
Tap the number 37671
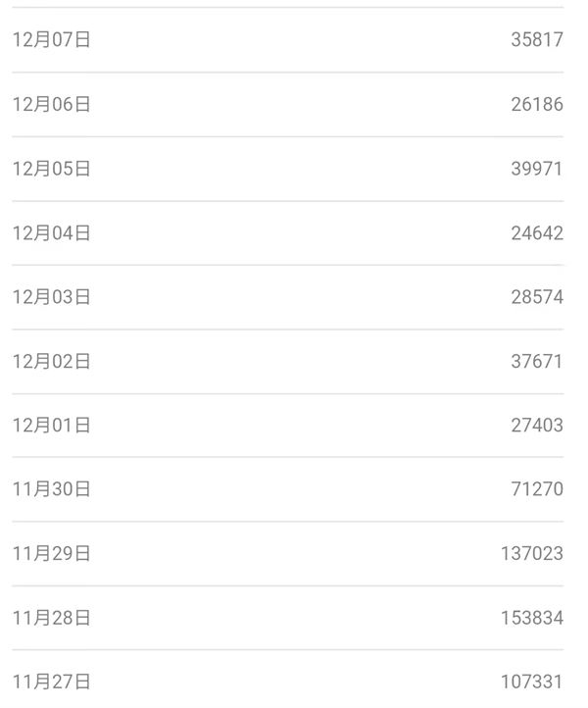[536, 362]
